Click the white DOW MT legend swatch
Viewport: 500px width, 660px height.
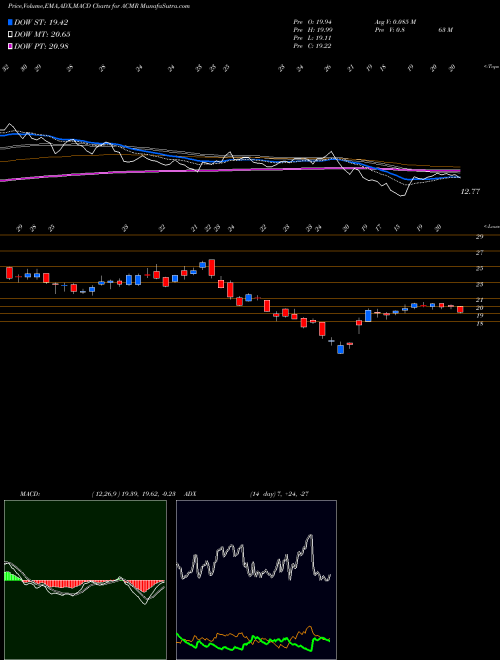pos(10,35)
